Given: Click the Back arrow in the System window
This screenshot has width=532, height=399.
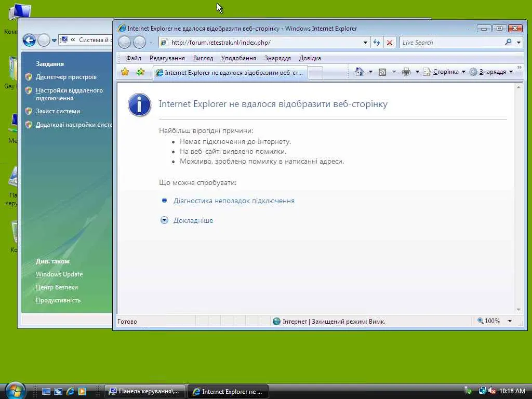Looking at the screenshot, I should click(29, 41).
